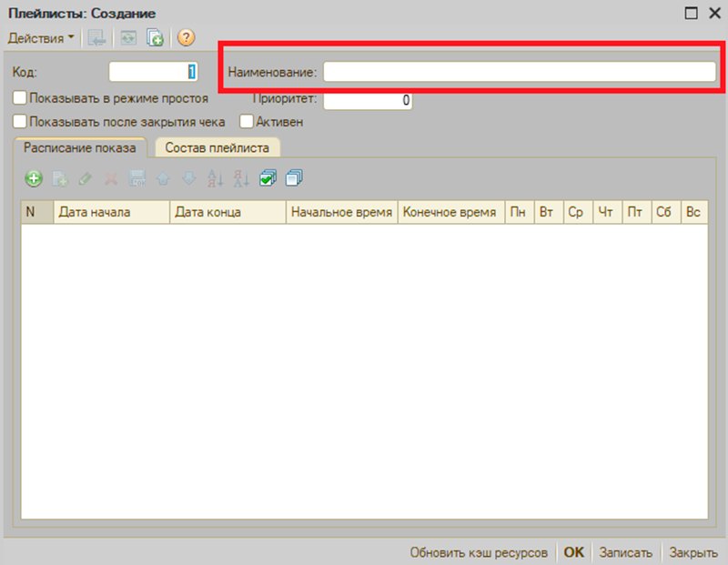Image resolution: width=728 pixels, height=565 pixels.
Task: Click the 'N' column header
Action: (x=37, y=212)
